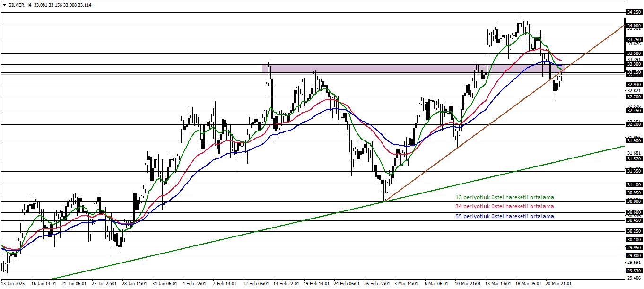Click the 28 Jan 14:01 time axis label

pos(135,284)
